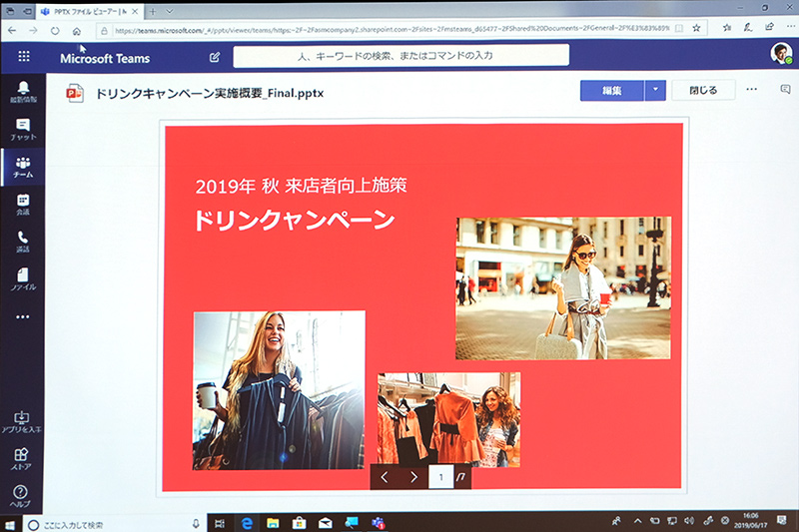Advance to the next slide
Image resolution: width=799 pixels, height=532 pixels.
[413, 477]
